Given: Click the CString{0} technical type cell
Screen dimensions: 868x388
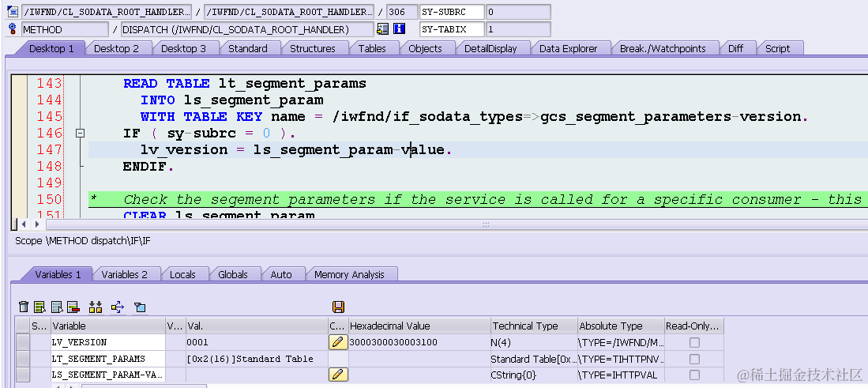Looking at the screenshot, I should (x=534, y=375).
